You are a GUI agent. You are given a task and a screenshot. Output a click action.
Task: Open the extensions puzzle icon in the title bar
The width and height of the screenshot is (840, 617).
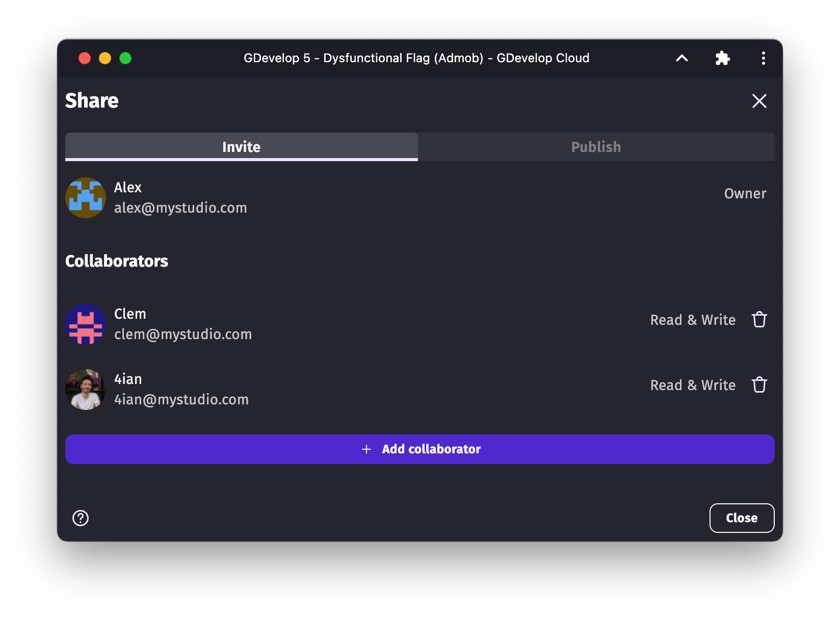pos(723,58)
